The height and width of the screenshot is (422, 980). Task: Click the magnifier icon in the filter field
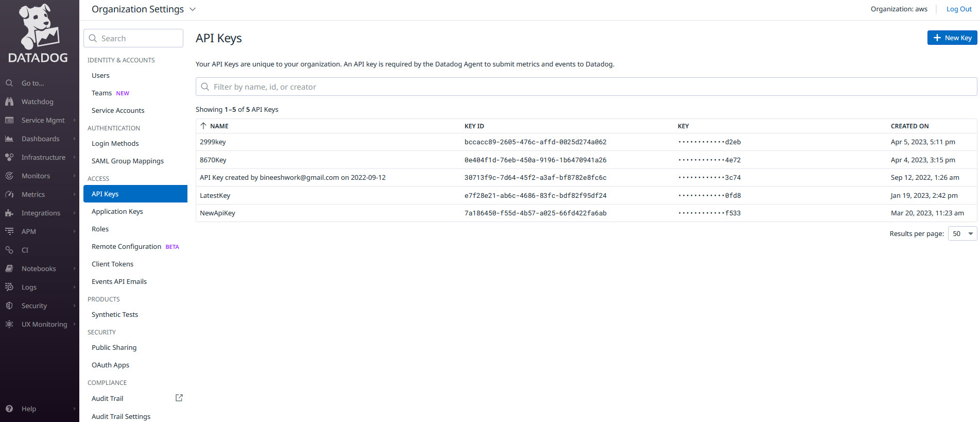pos(205,87)
